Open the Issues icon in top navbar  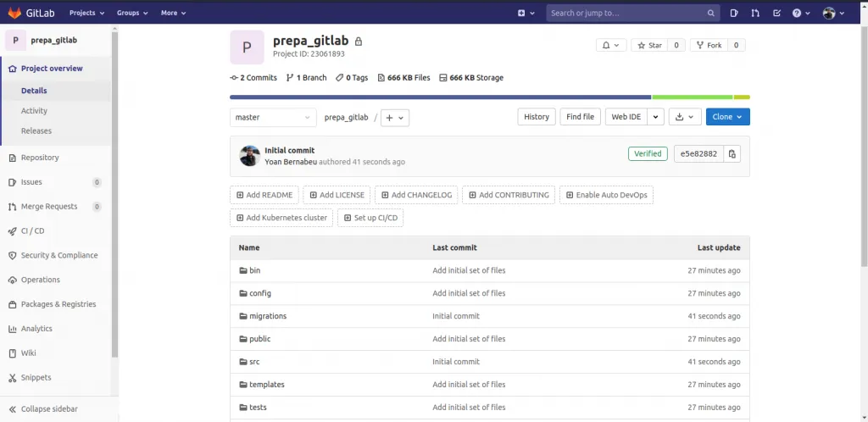tap(733, 13)
